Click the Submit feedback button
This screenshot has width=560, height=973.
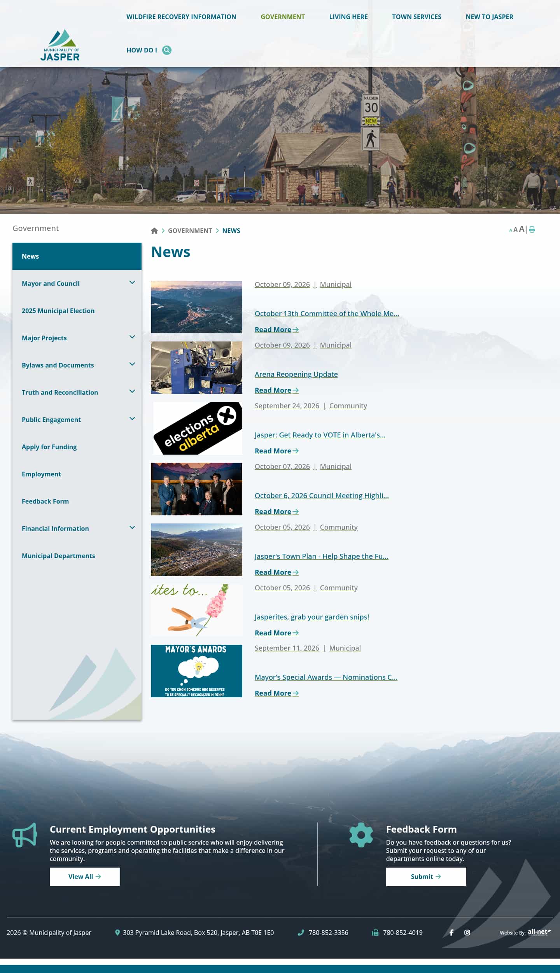click(426, 877)
